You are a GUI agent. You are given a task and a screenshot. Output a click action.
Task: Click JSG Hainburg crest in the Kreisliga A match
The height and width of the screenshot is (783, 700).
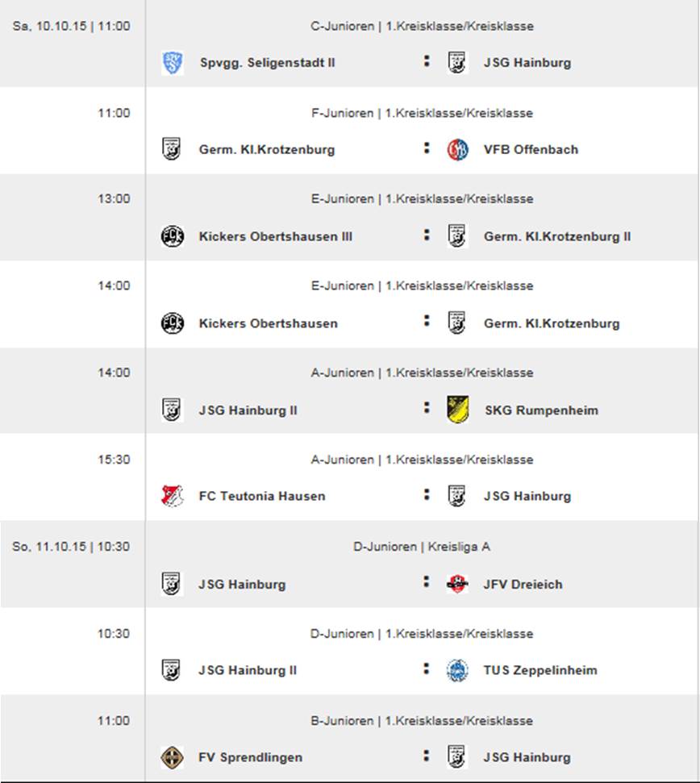pos(172,584)
